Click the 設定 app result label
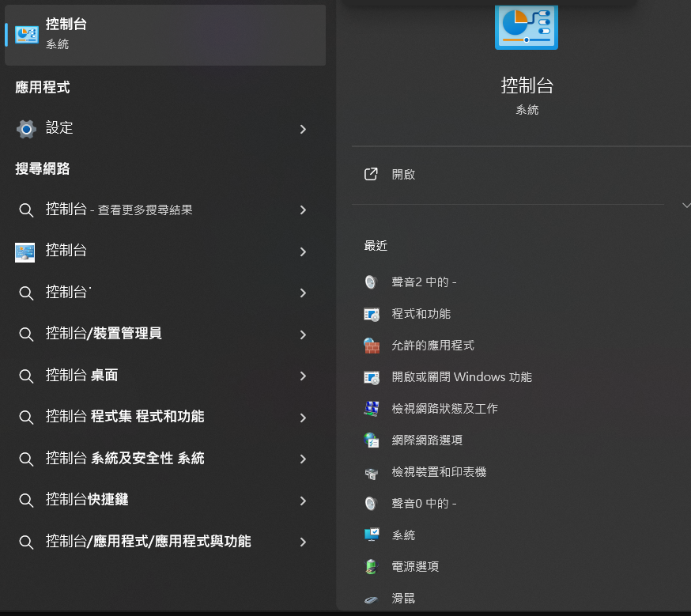691x616 pixels. [59, 128]
